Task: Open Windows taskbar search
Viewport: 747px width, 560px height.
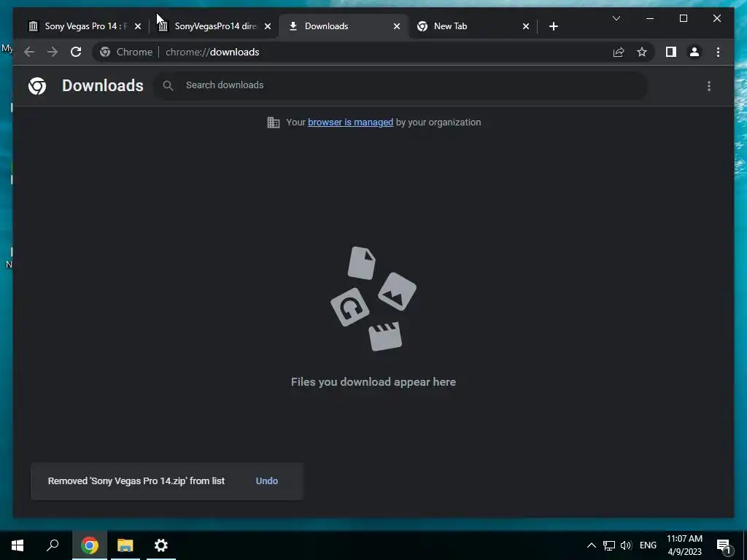Action: pos(53,545)
